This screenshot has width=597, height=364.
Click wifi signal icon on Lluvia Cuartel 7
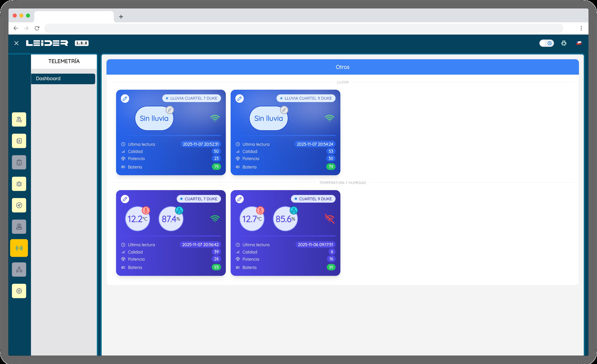tap(215, 118)
